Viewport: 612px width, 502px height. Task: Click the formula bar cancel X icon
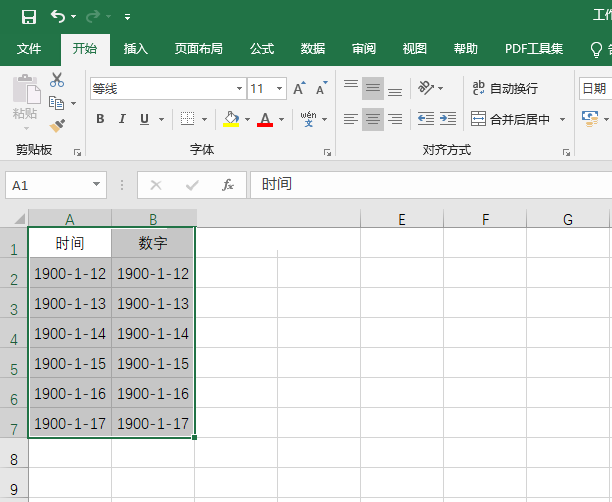pyautogui.click(x=156, y=185)
